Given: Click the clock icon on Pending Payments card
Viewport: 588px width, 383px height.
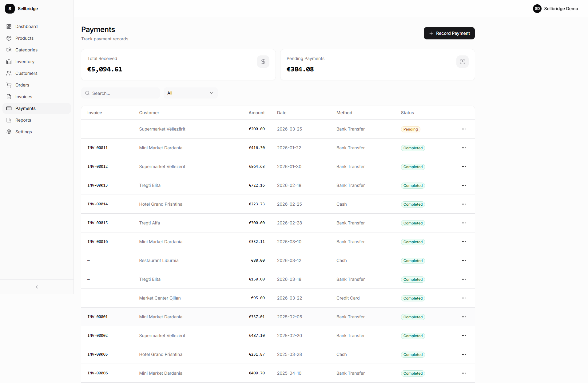Looking at the screenshot, I should coord(462,62).
